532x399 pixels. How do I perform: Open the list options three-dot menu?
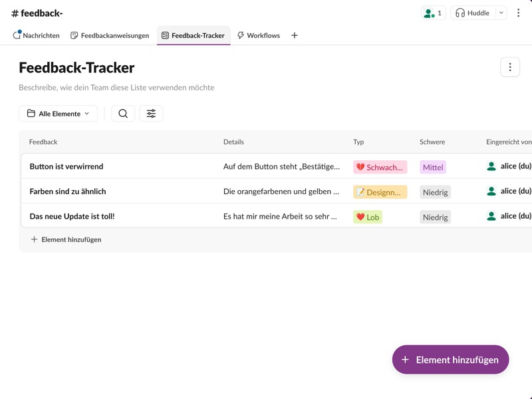pos(510,67)
